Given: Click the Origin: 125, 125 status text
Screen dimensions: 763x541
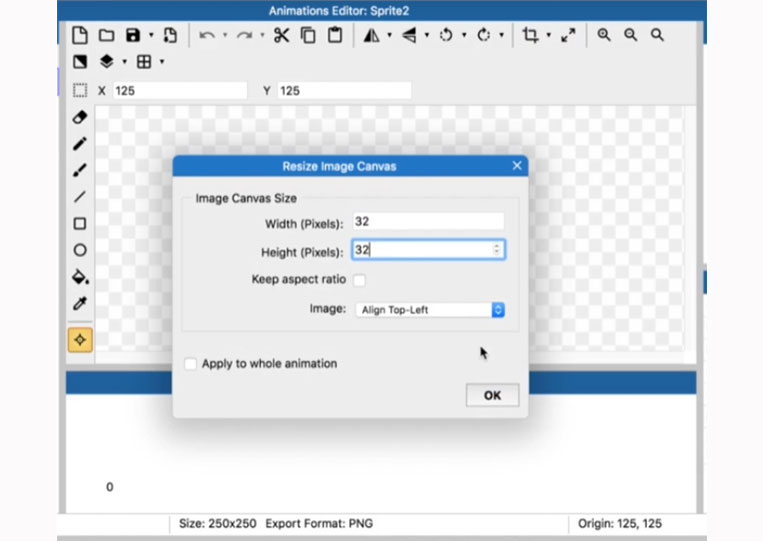Looking at the screenshot, I should pyautogui.click(x=619, y=523).
